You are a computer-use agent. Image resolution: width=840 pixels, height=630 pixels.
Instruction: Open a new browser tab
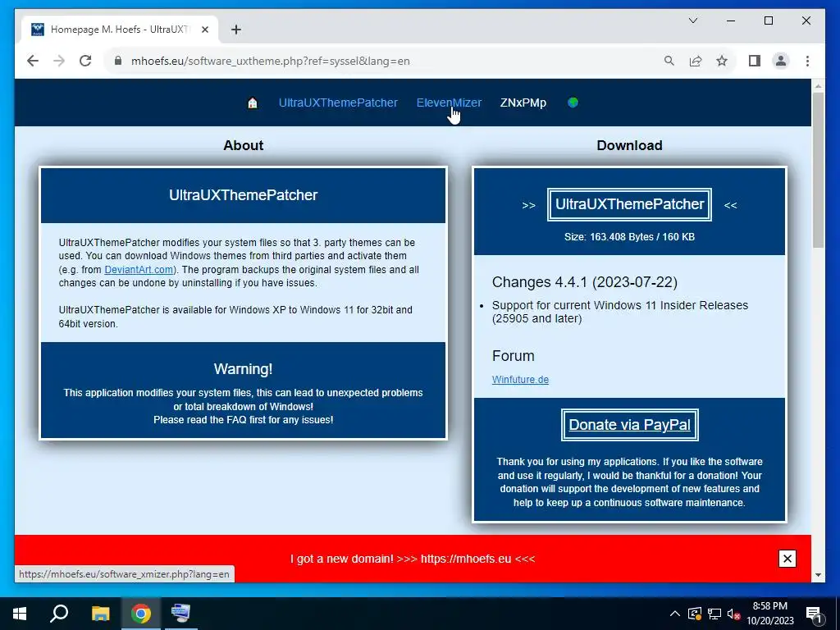tap(236, 30)
